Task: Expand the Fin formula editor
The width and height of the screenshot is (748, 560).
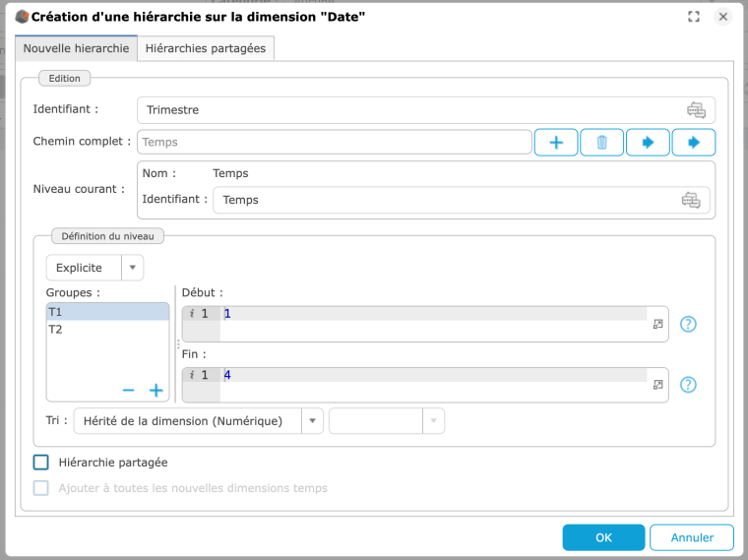Action: (657, 385)
